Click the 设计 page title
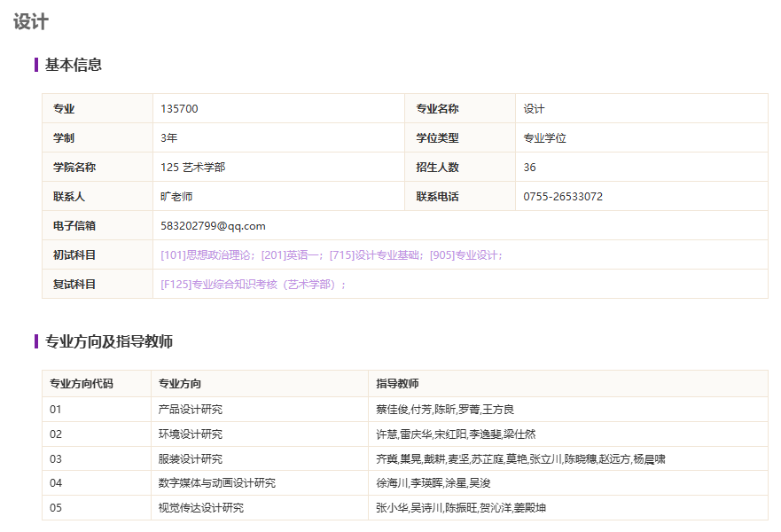The image size is (781, 532). tap(31, 22)
